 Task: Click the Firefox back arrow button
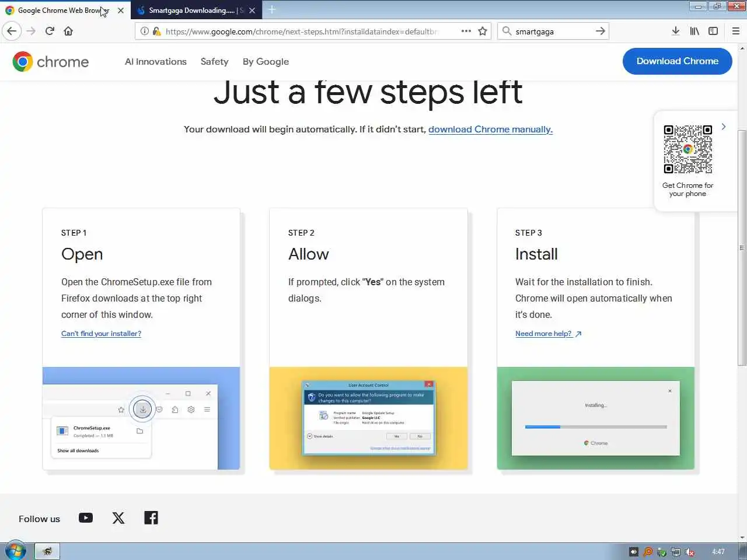(12, 31)
